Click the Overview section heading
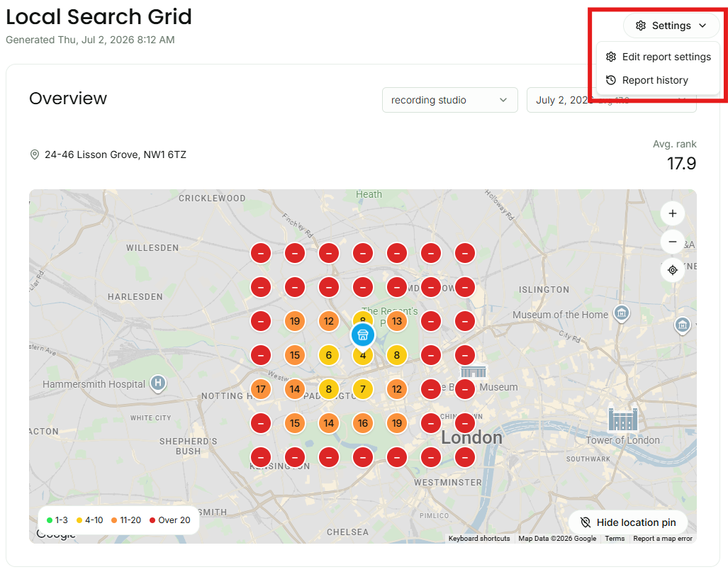 [68, 99]
